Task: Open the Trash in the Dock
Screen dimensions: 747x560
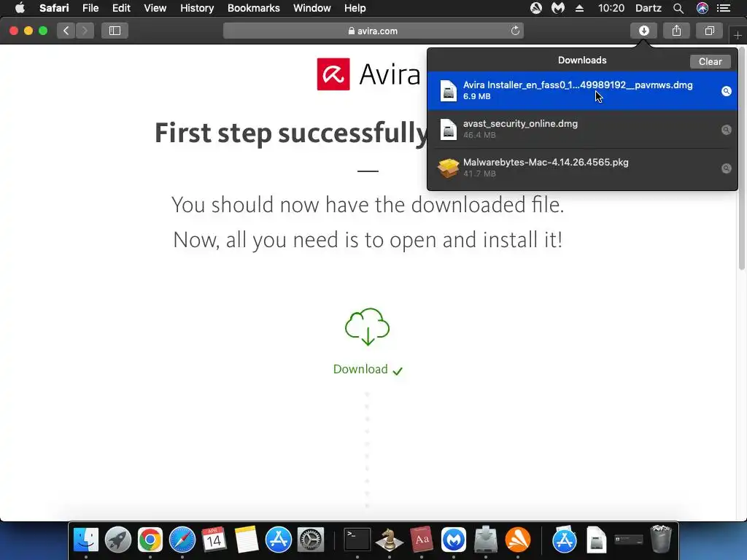Action: coord(661,540)
